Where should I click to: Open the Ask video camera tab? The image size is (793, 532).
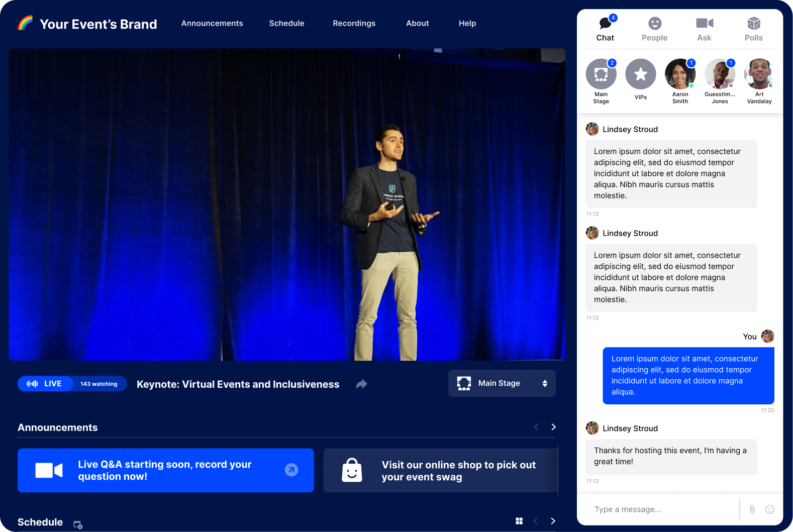point(704,29)
